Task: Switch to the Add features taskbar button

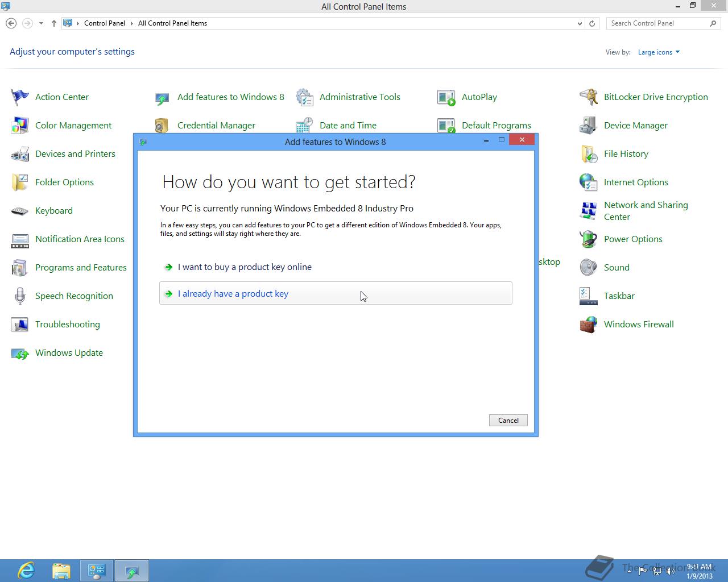Action: coord(132,571)
